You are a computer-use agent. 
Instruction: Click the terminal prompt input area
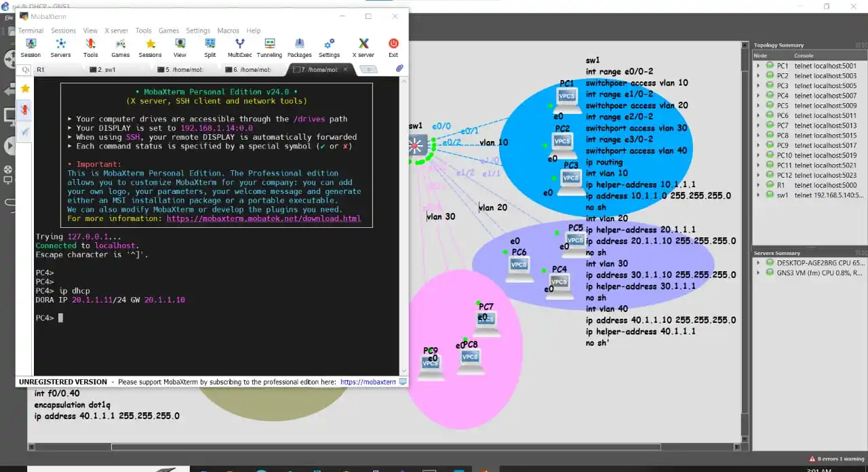(60, 318)
